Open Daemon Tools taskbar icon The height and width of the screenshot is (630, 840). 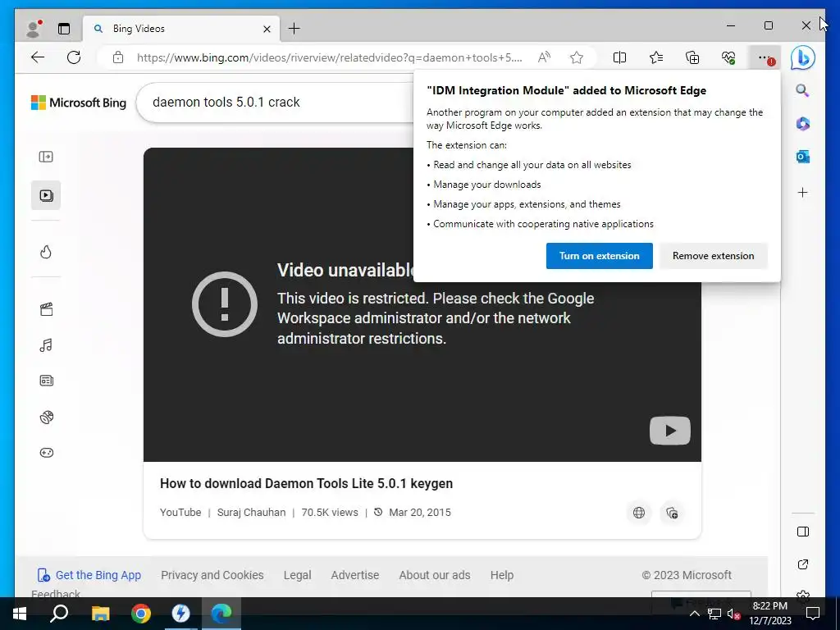tap(180, 614)
